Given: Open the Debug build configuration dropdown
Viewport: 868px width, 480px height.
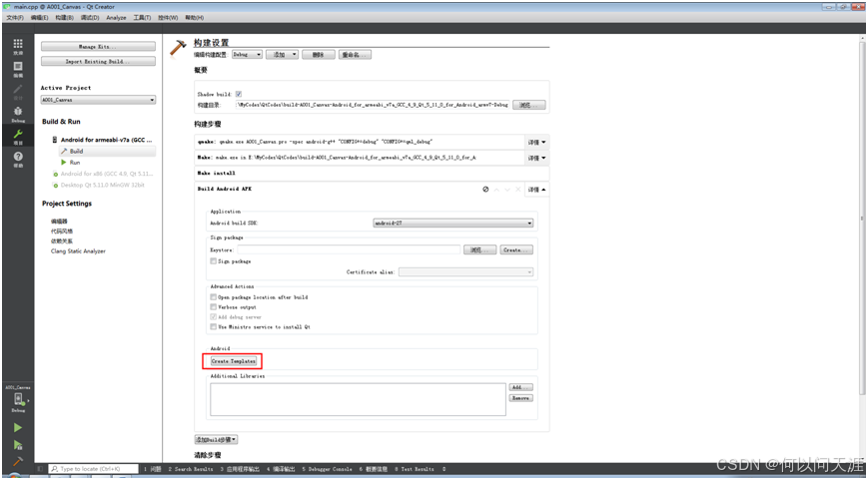Looking at the screenshot, I should pyautogui.click(x=247, y=55).
